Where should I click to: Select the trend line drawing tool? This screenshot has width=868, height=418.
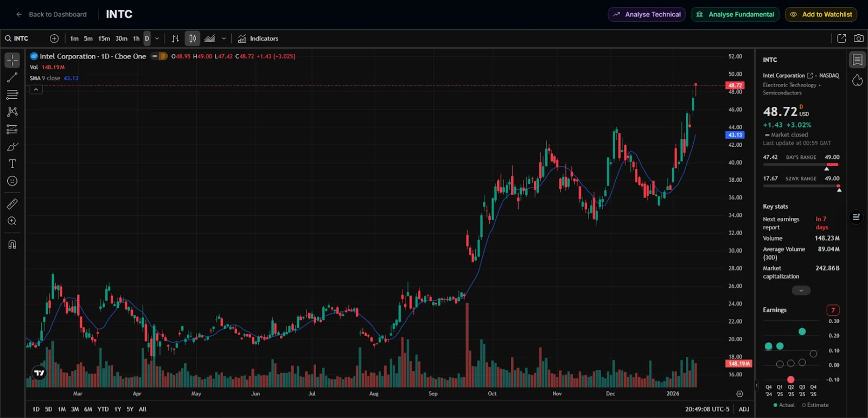[x=12, y=78]
